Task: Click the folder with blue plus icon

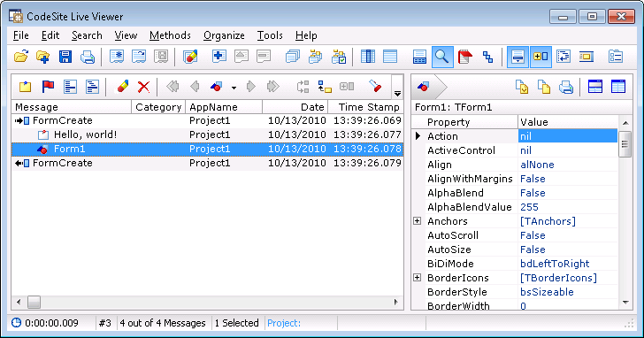Action: [x=42, y=57]
